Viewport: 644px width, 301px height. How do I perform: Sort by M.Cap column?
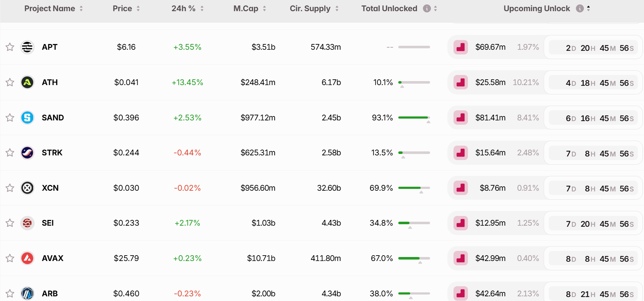pyautogui.click(x=264, y=8)
